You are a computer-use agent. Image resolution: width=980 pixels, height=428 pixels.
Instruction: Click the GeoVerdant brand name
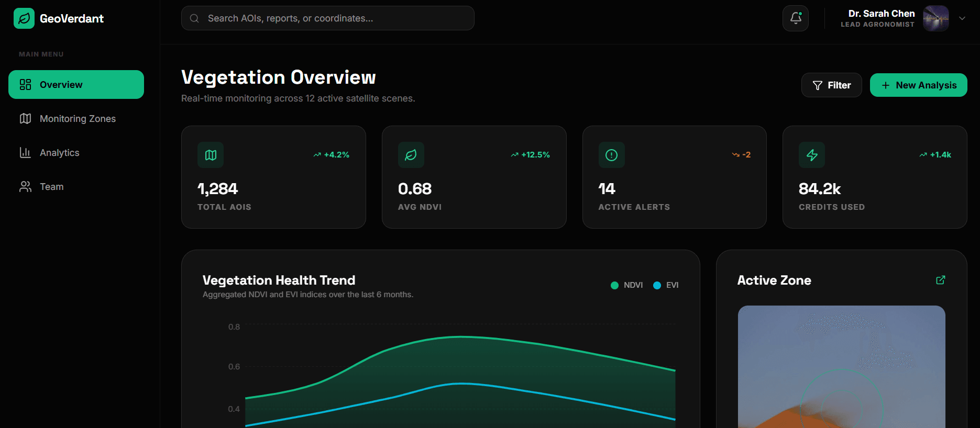tap(72, 18)
